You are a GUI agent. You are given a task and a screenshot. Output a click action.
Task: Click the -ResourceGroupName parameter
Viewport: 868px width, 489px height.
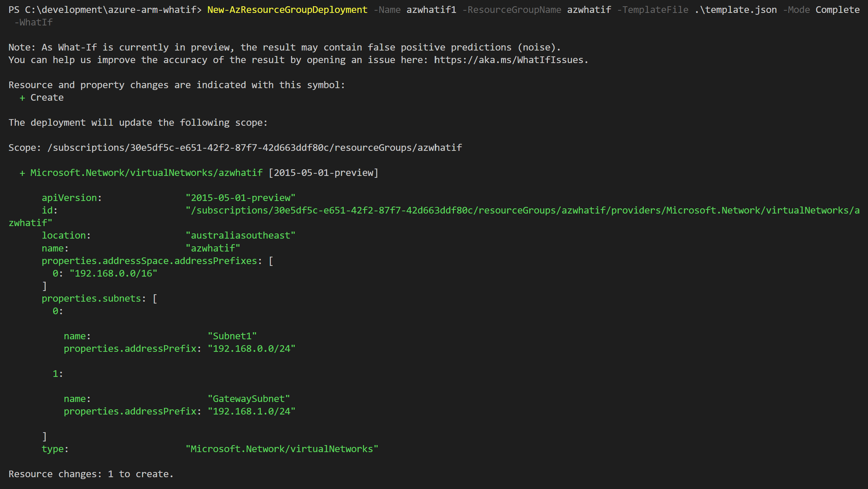[x=512, y=10]
